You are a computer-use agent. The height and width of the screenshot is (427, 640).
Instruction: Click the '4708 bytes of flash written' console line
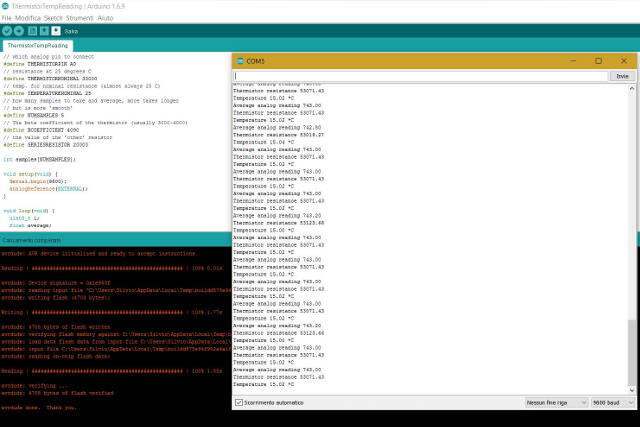56,327
